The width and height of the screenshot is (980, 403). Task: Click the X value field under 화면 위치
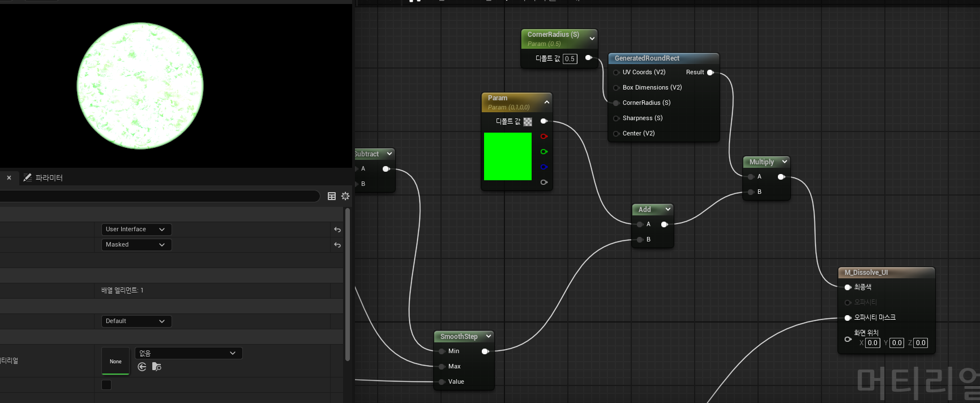pyautogui.click(x=872, y=343)
